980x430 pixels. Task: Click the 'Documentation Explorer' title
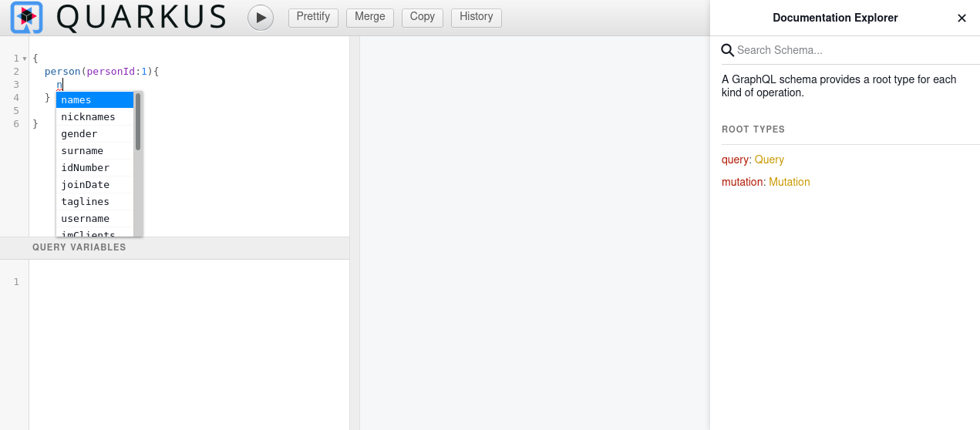(x=835, y=18)
